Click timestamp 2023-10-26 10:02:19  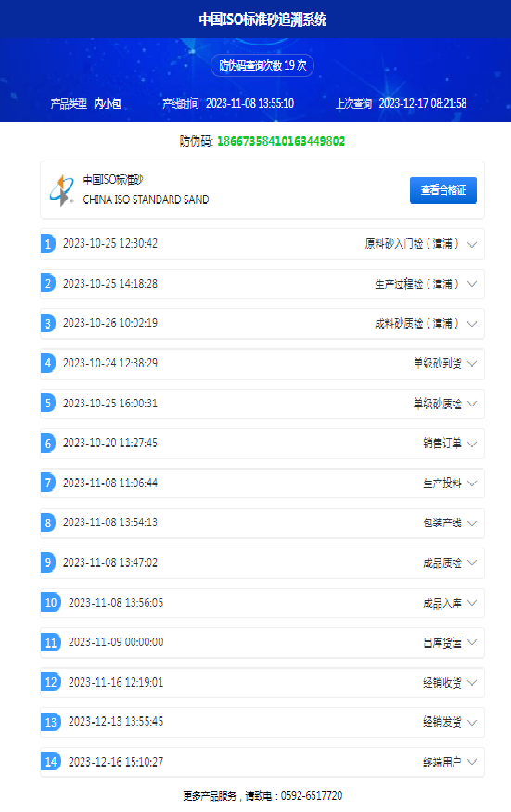[110, 323]
